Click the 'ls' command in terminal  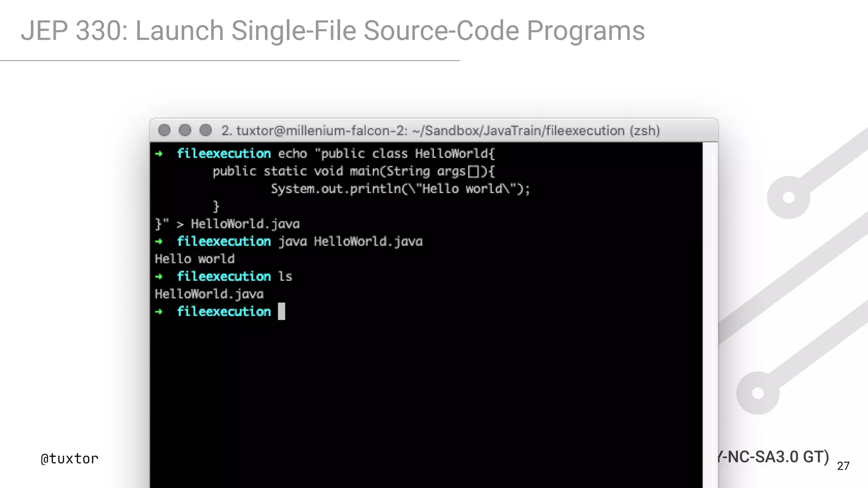coord(285,277)
